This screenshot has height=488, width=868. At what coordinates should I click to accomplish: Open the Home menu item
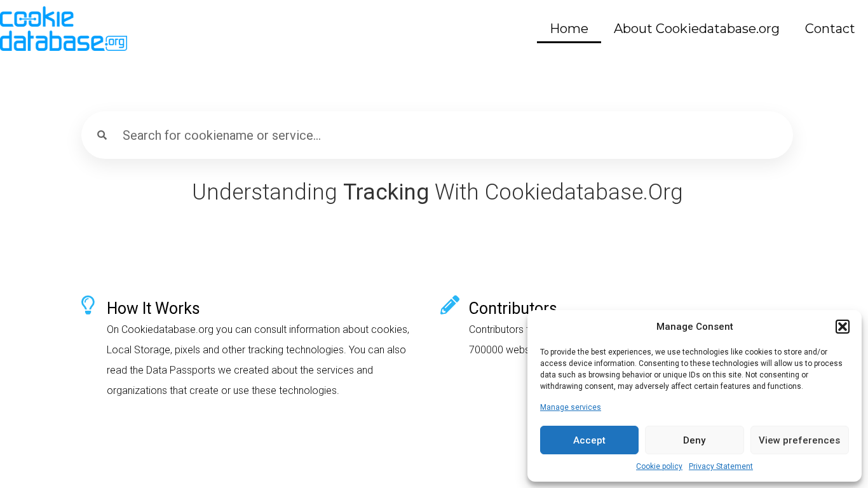click(569, 29)
